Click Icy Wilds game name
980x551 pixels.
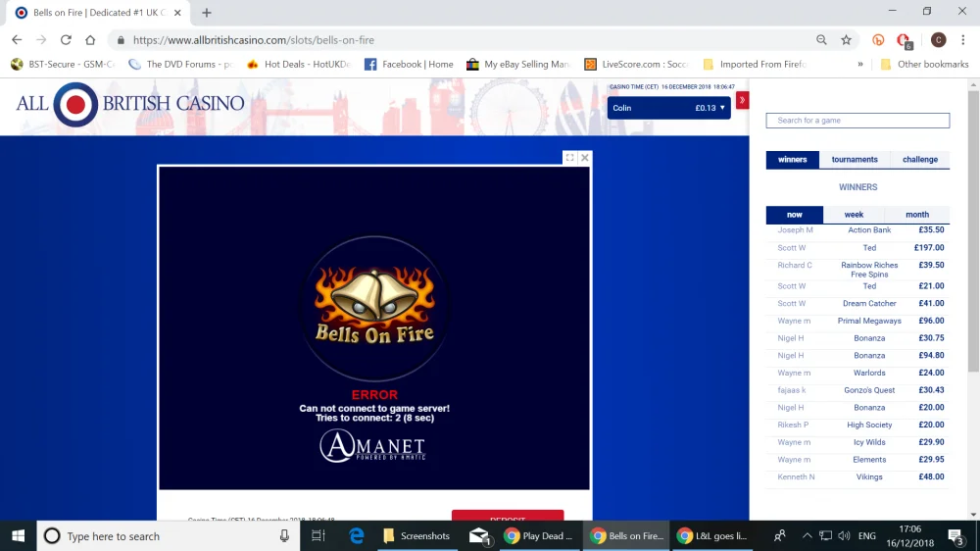tap(869, 442)
